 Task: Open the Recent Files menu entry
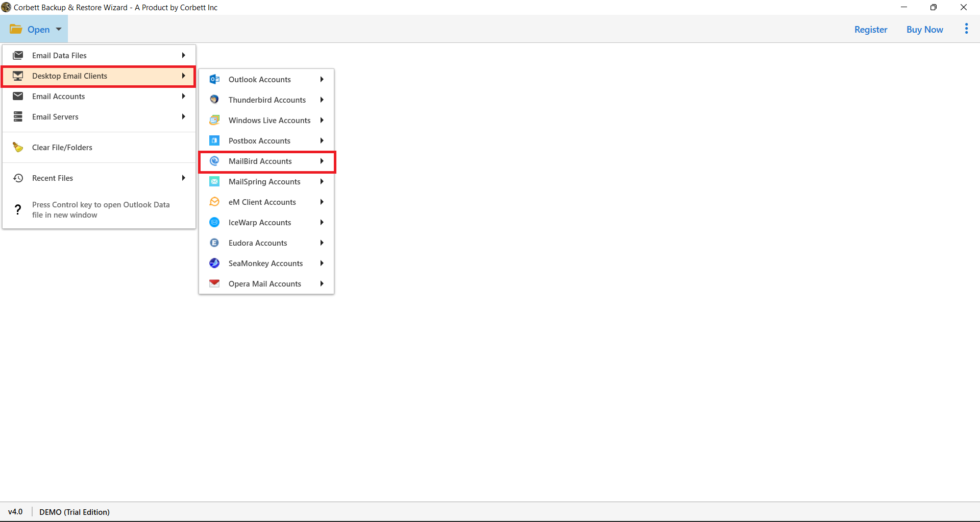(x=99, y=178)
